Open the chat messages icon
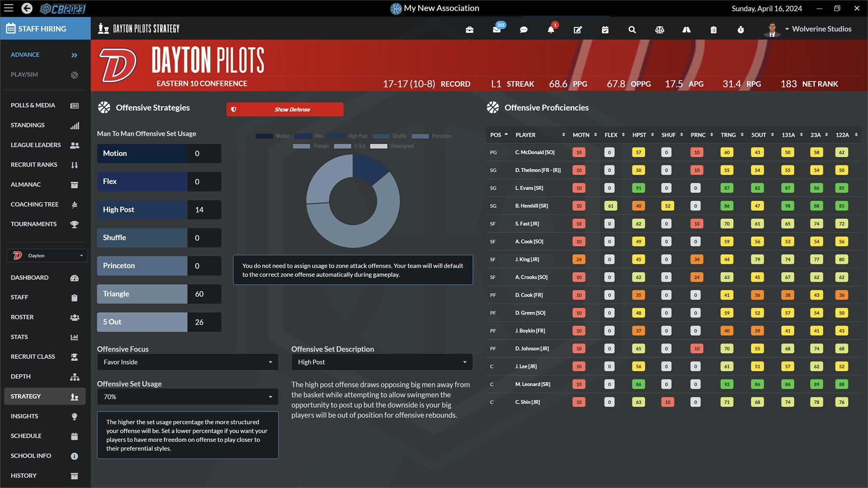Image resolution: width=868 pixels, height=488 pixels. tap(524, 29)
